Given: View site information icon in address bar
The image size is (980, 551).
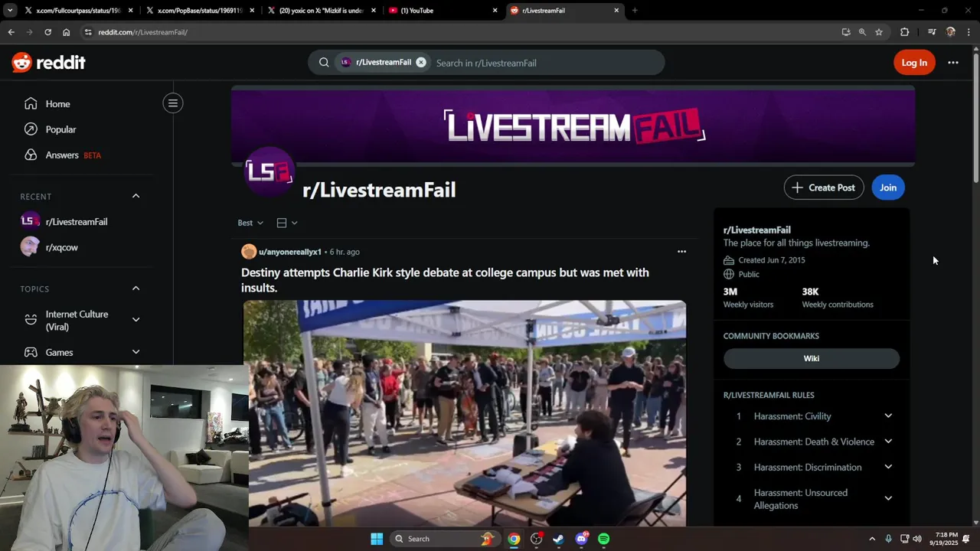Looking at the screenshot, I should (88, 32).
